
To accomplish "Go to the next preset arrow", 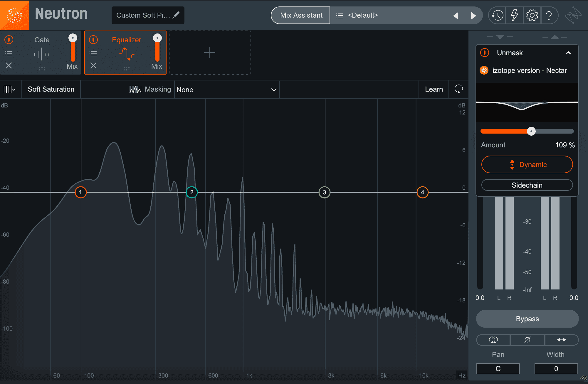I will pyautogui.click(x=473, y=16).
